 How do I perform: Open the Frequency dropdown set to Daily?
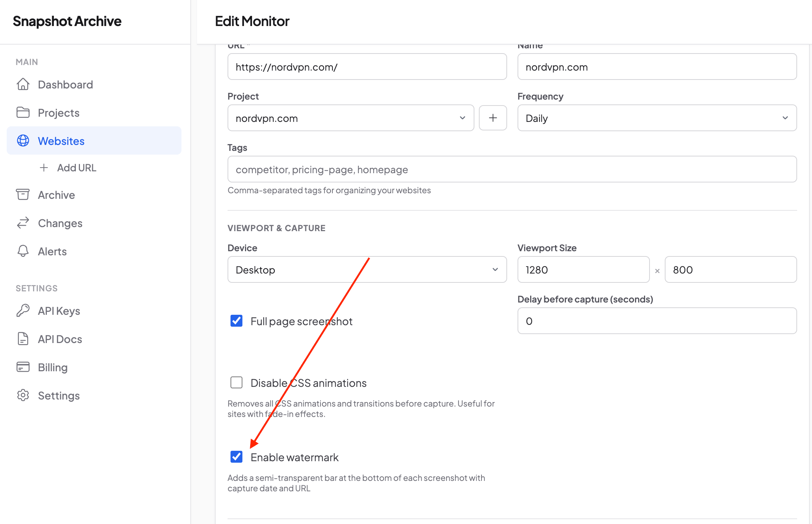coord(657,118)
